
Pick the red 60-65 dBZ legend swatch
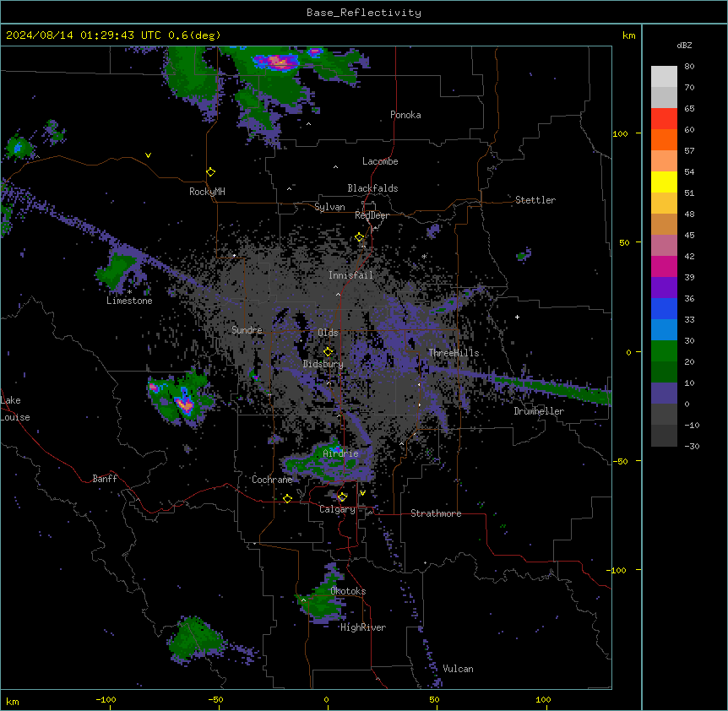664,118
